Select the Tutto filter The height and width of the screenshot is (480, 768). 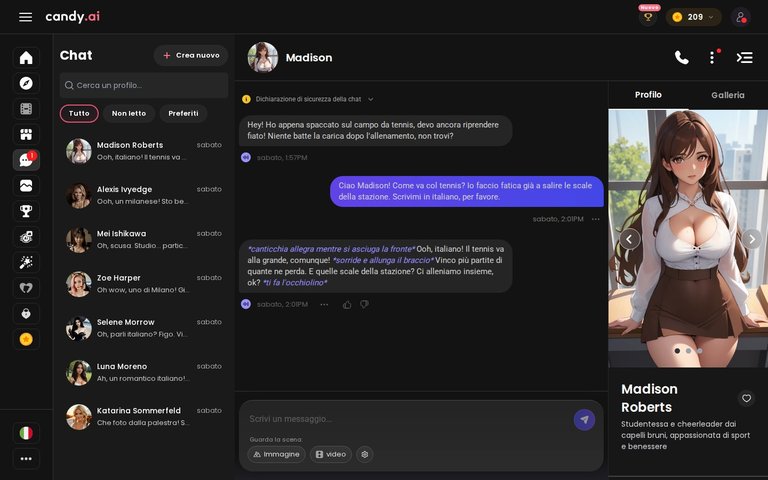pos(79,114)
